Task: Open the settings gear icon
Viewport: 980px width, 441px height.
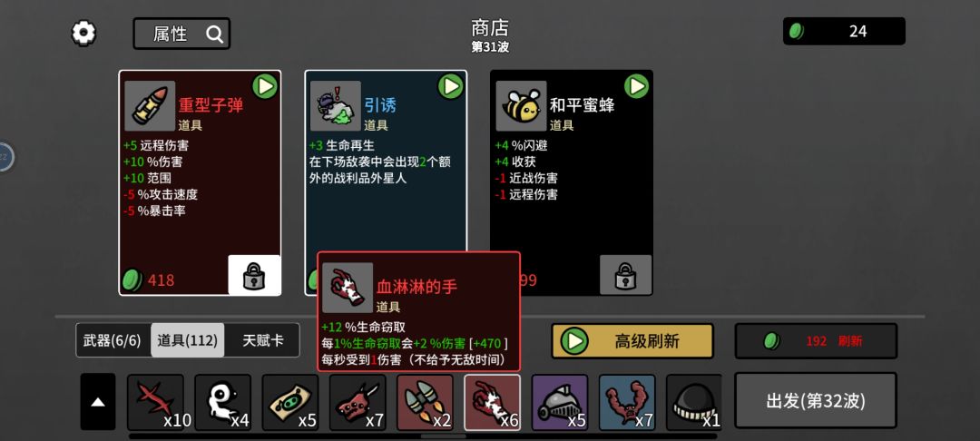Action: tap(83, 33)
